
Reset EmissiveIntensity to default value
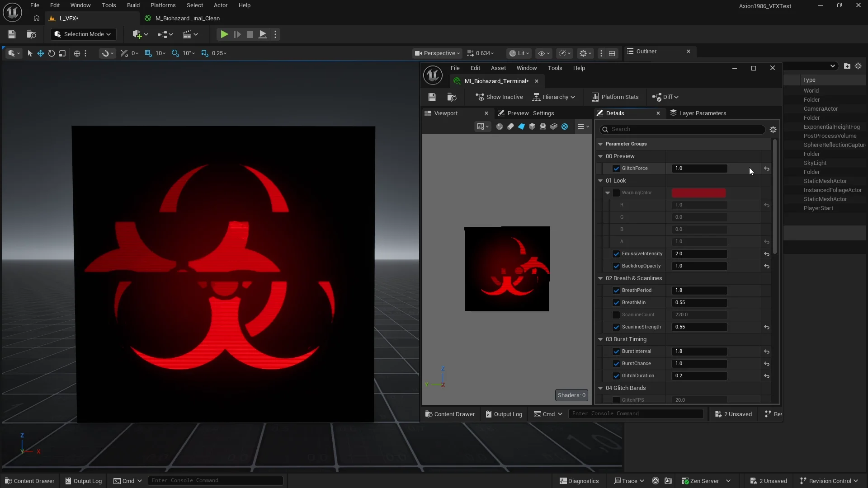(x=767, y=254)
